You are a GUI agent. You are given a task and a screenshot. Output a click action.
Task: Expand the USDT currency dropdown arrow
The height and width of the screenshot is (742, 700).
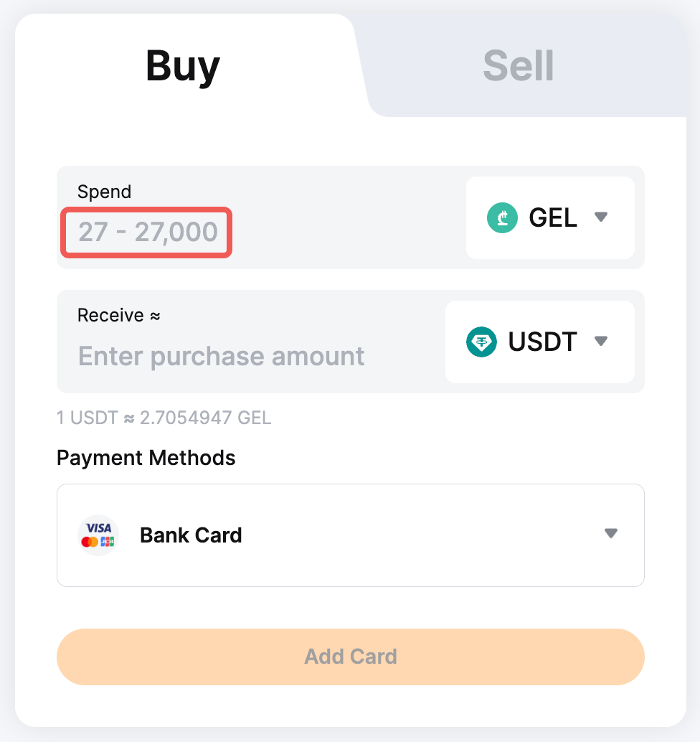[601, 342]
